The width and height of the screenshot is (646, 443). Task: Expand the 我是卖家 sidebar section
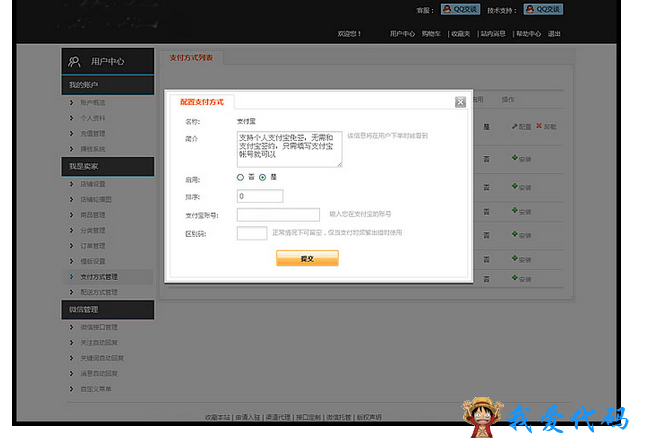click(x=108, y=166)
